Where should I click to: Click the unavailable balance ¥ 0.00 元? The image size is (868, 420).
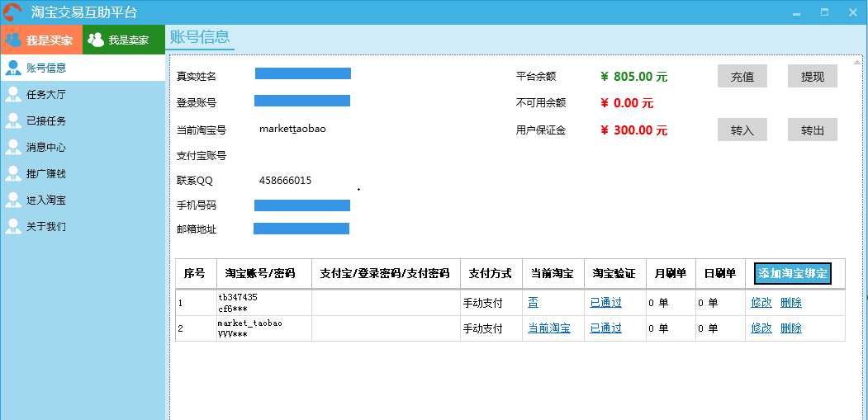point(627,103)
